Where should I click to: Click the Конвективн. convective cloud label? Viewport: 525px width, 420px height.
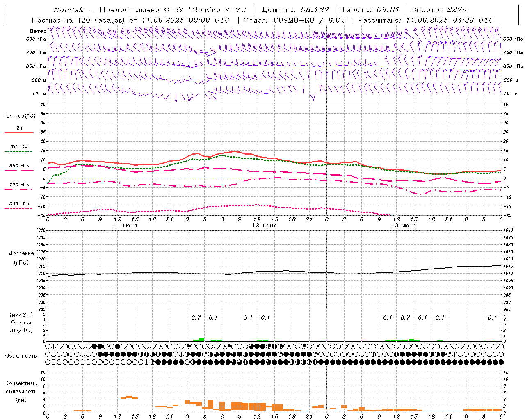(21, 383)
